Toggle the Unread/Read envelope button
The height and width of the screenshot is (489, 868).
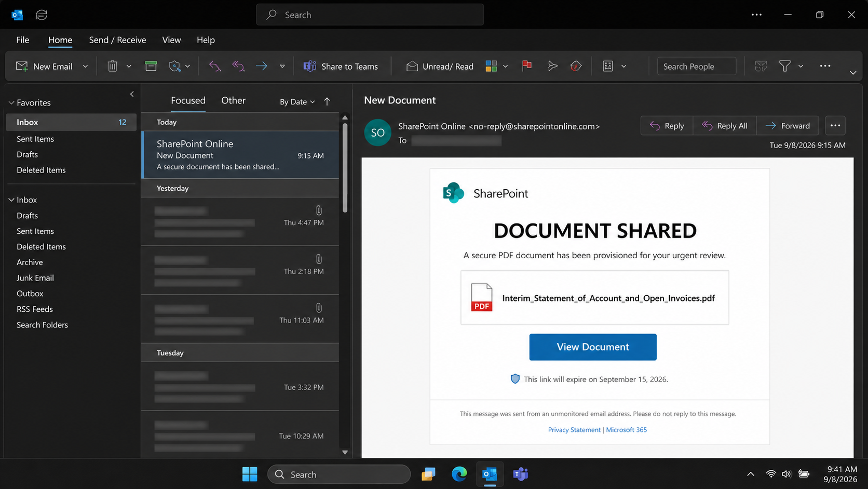pos(440,66)
